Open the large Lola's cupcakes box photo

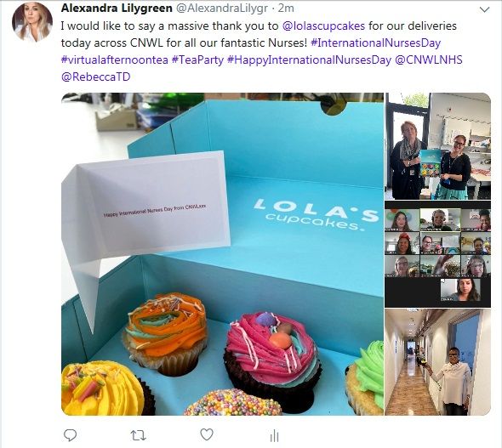click(x=222, y=254)
